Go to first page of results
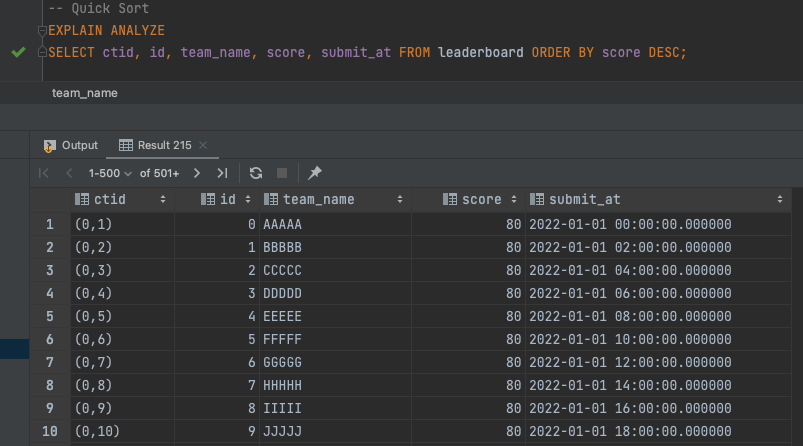This screenshot has width=803, height=446. tap(44, 173)
